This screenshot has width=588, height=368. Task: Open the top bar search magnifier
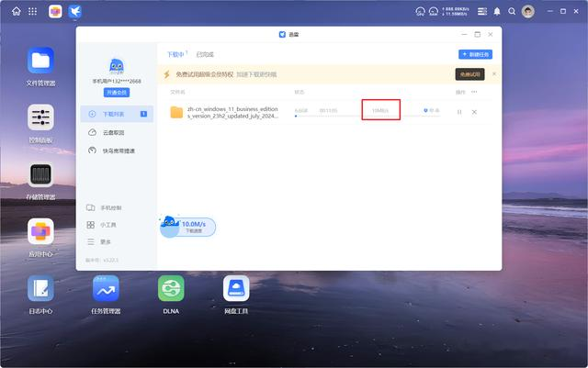512,12
